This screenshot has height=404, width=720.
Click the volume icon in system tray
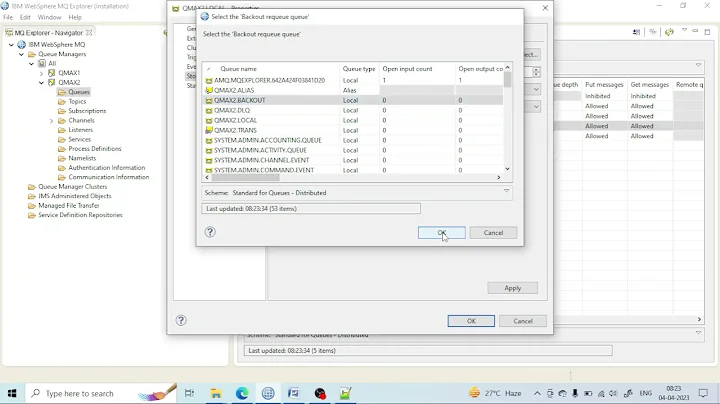[613, 393]
